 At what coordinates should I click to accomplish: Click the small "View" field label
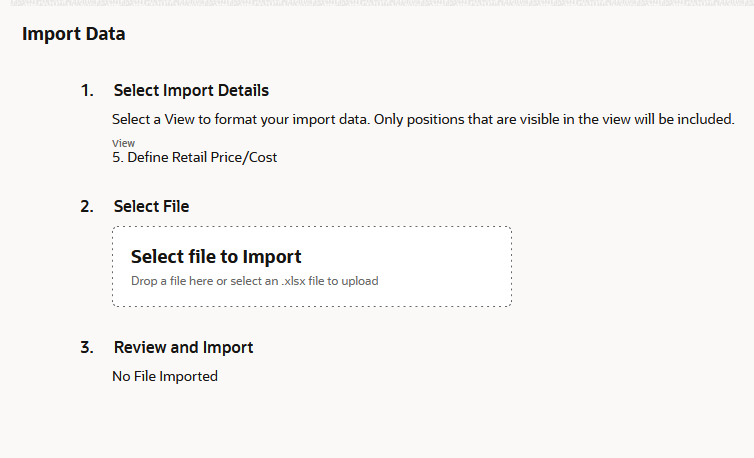pos(123,143)
